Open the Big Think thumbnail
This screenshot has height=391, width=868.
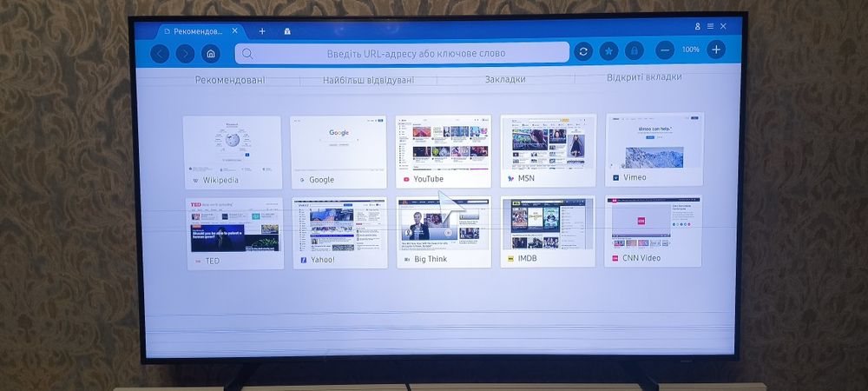444,232
